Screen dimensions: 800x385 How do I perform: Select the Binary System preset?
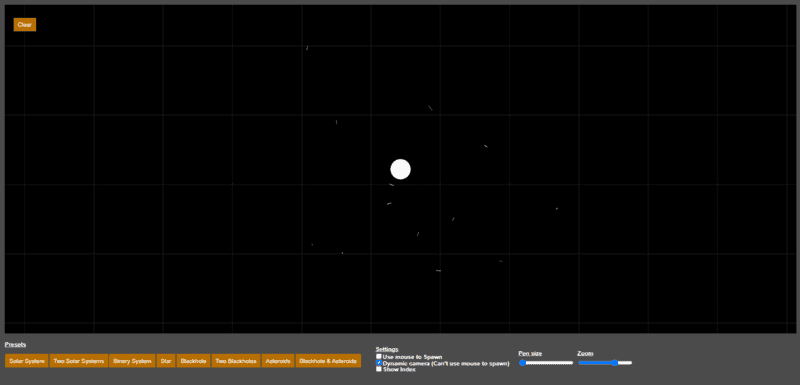(x=132, y=361)
